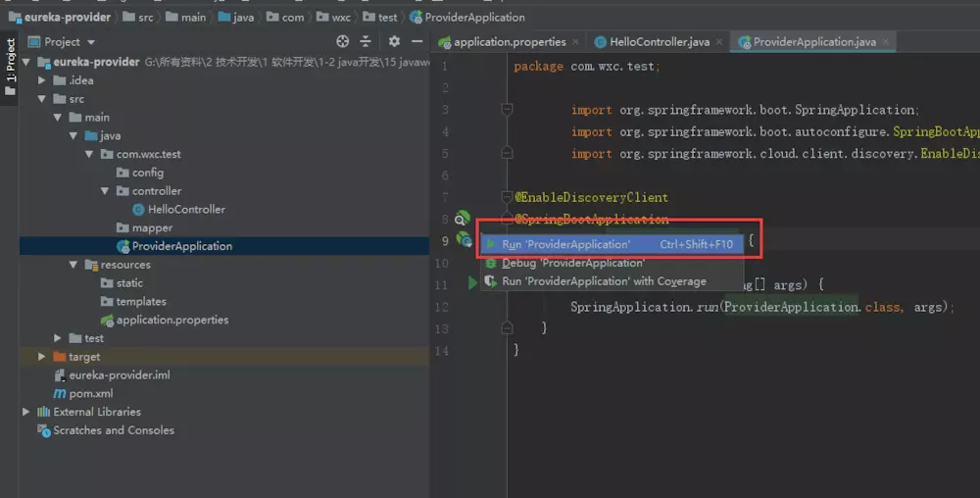Open Project panel settings gear
The image size is (980, 498).
tap(394, 41)
